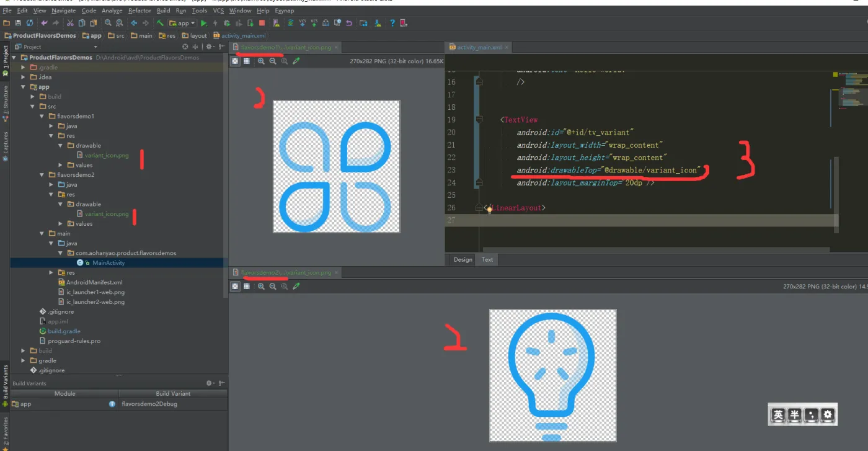The image size is (868, 451).
Task: Toggle chessboard background in flavorsdemo2 viewer
Action: pyautogui.click(x=236, y=286)
